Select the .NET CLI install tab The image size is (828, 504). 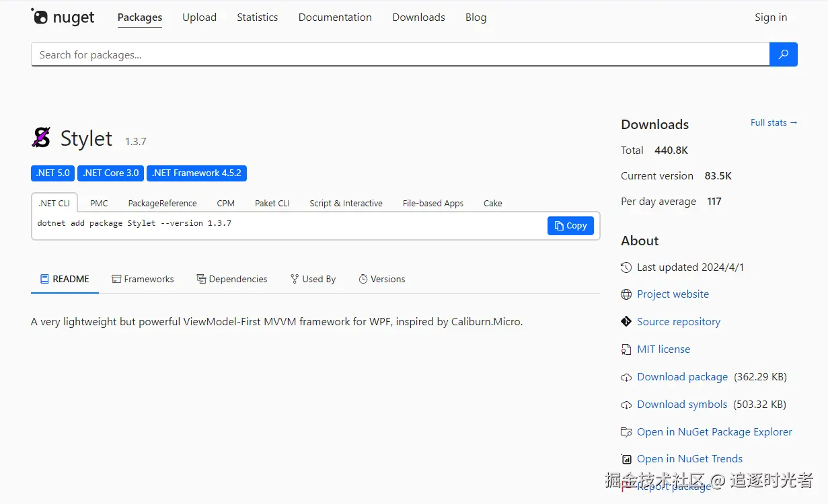pyautogui.click(x=54, y=203)
